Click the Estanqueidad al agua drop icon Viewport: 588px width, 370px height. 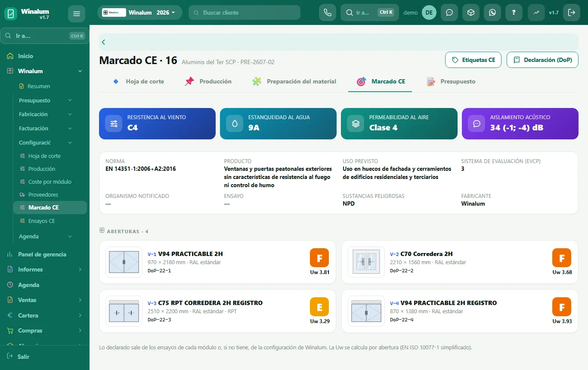click(x=235, y=123)
